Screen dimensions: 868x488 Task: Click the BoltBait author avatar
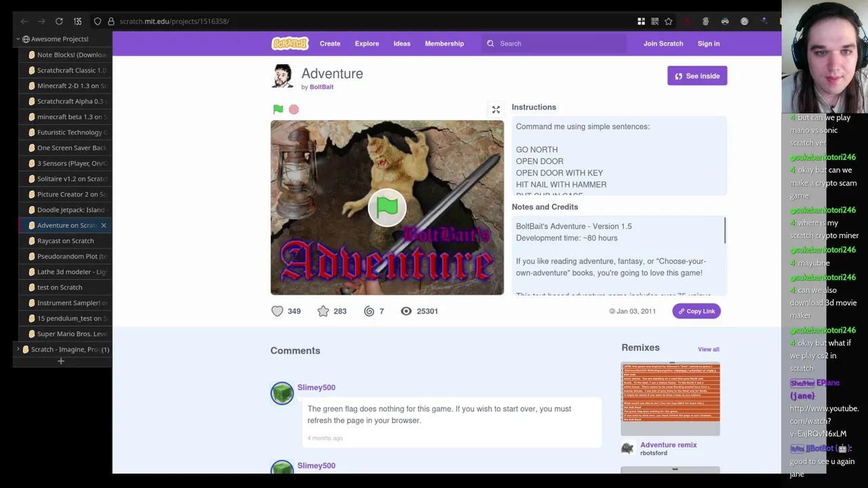[x=282, y=76]
